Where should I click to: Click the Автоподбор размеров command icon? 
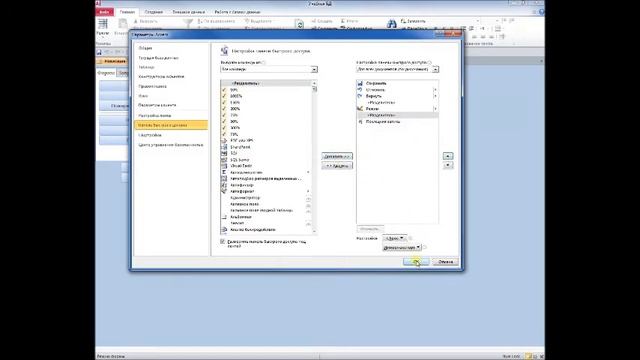click(x=224, y=179)
